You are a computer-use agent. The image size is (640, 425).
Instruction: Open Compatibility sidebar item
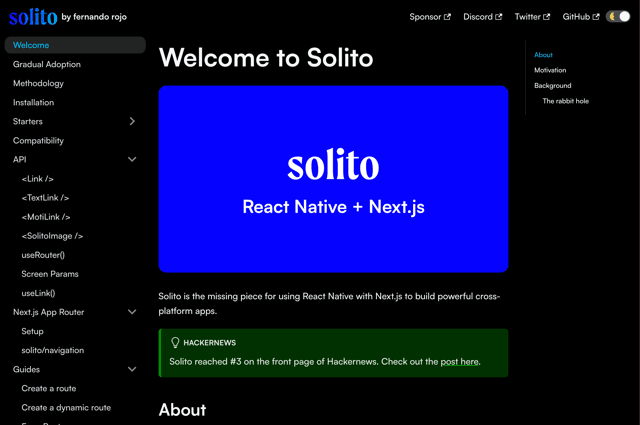click(38, 140)
